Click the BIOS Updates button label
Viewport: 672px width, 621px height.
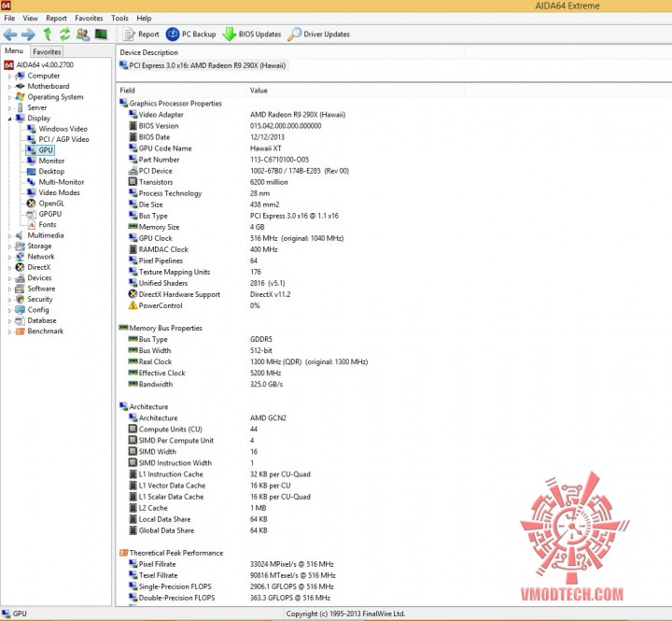[x=259, y=35]
